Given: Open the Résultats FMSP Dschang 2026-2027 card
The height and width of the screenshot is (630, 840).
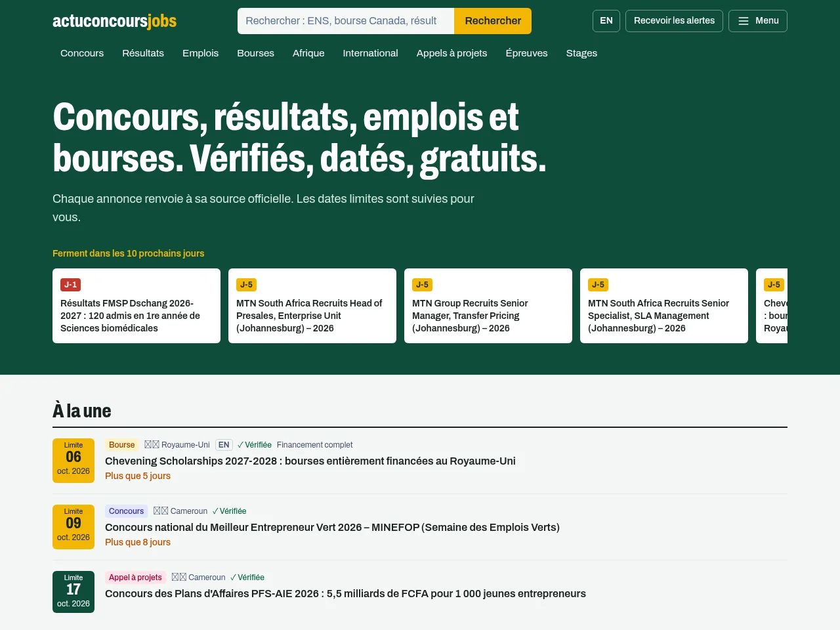Looking at the screenshot, I should pyautogui.click(x=136, y=306).
